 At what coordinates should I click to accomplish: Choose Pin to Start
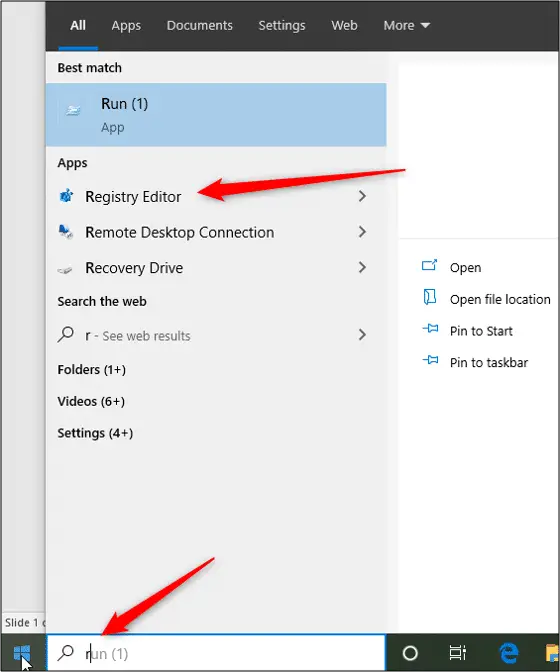(481, 331)
